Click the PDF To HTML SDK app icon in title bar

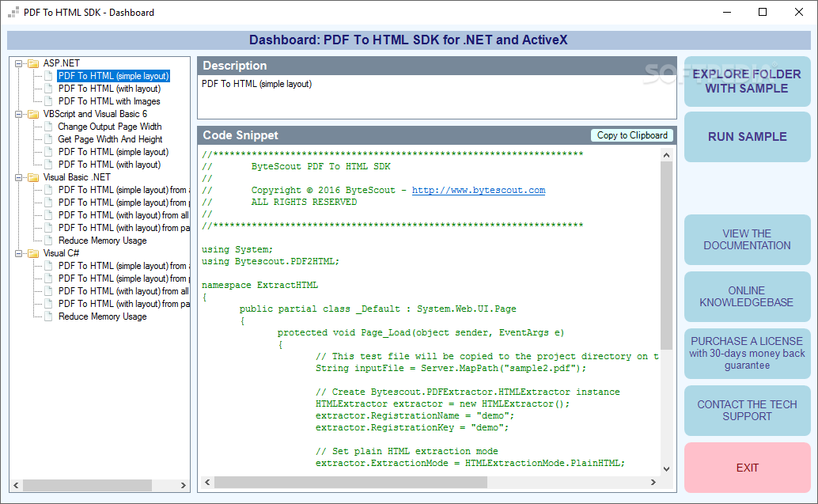(x=13, y=12)
